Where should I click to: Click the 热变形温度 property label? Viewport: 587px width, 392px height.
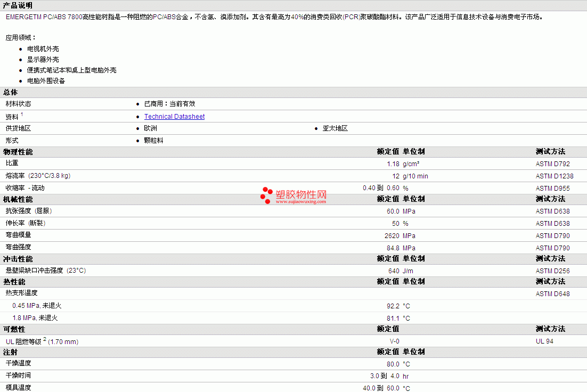[x=21, y=293]
